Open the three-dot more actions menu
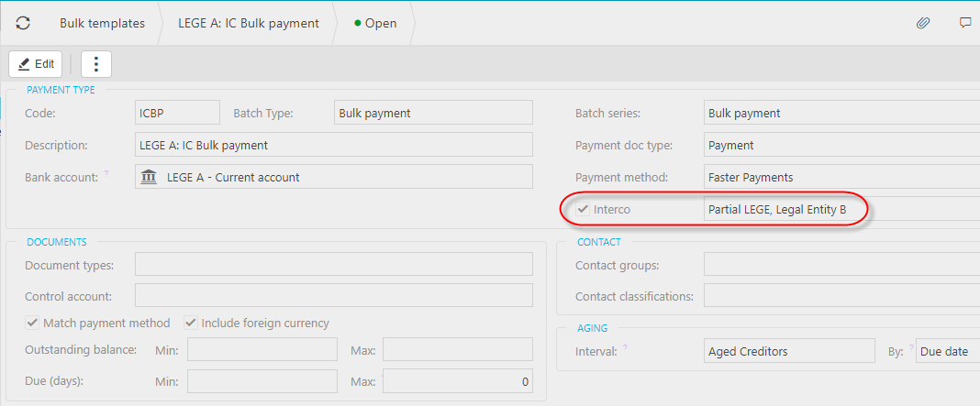Viewport: 980px width, 406px height. (96, 64)
